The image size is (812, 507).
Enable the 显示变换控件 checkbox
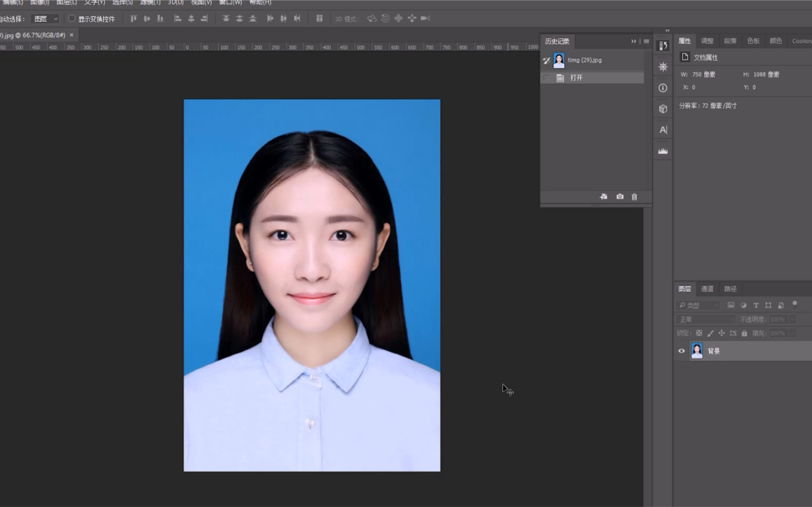click(72, 19)
